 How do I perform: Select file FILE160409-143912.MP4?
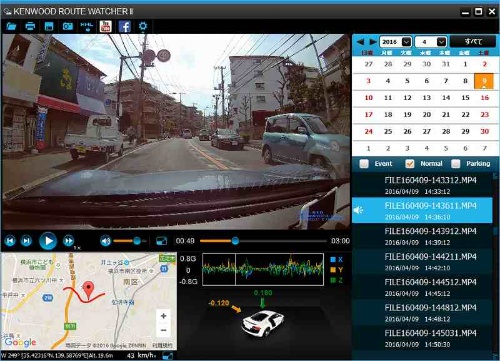(x=422, y=236)
